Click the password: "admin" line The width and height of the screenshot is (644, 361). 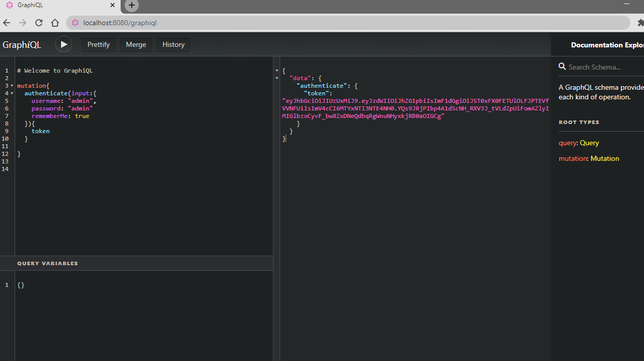[62, 108]
